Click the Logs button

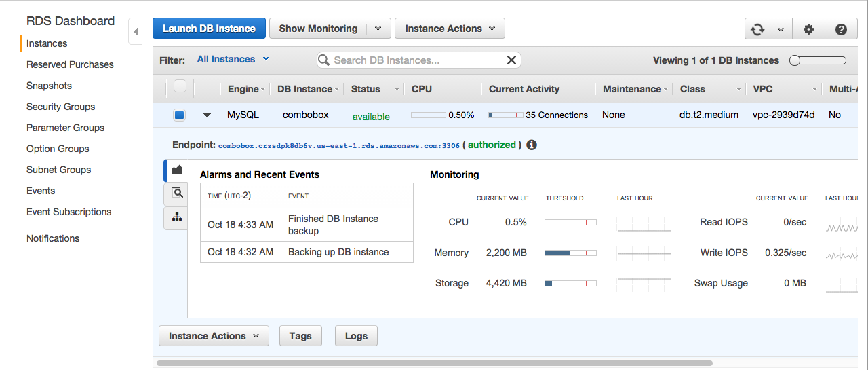356,336
